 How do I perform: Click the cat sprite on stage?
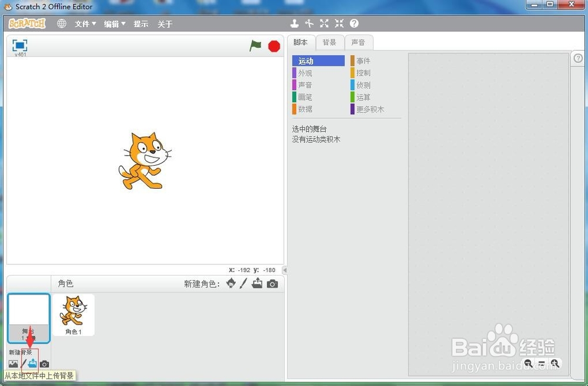click(x=145, y=160)
